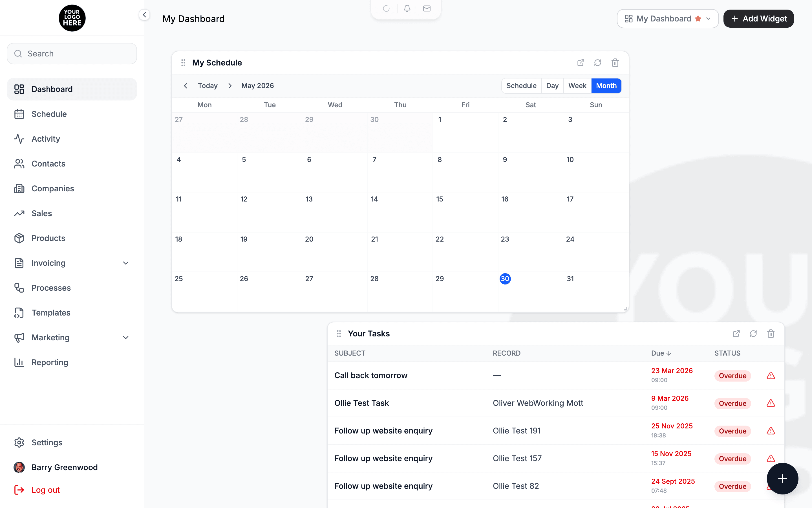This screenshot has width=812, height=508.
Task: Delete the My Schedule widget
Action: (615, 63)
